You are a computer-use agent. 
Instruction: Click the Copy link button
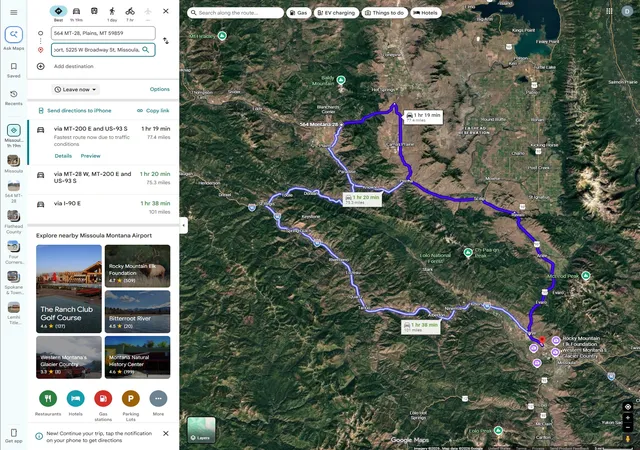153,111
